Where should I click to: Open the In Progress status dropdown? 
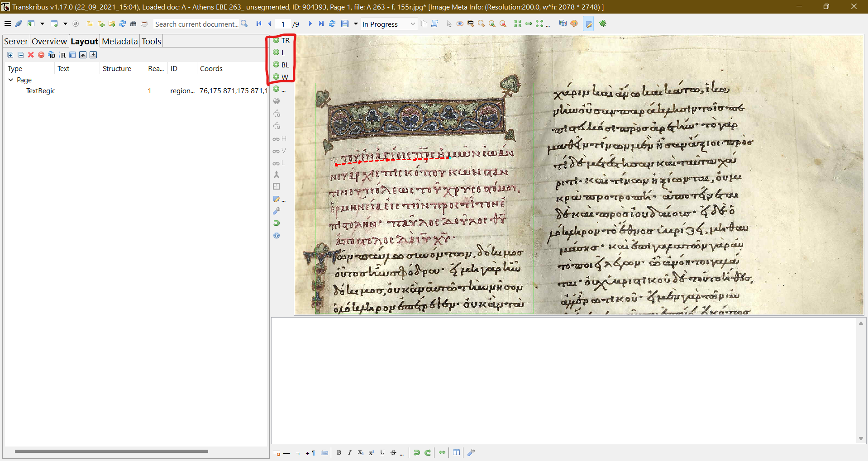point(389,24)
